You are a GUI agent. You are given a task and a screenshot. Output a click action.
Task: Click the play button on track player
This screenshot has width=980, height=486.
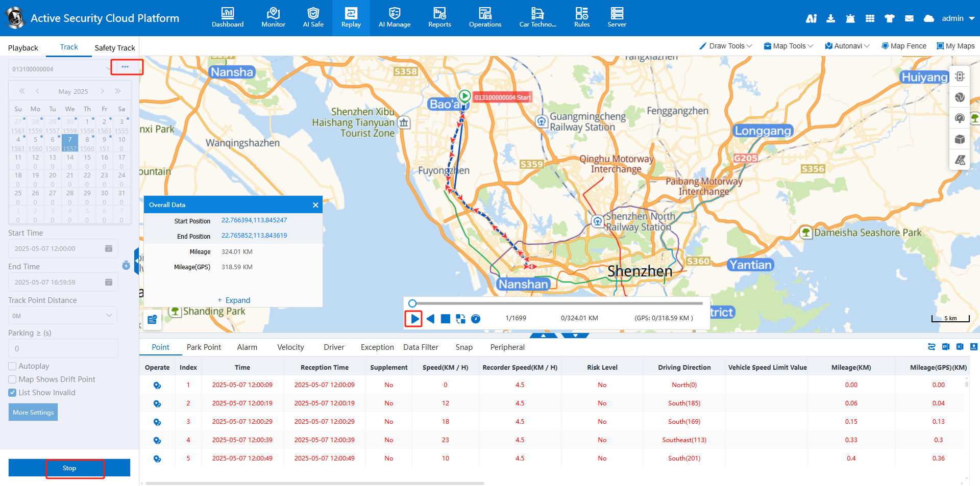pyautogui.click(x=414, y=319)
